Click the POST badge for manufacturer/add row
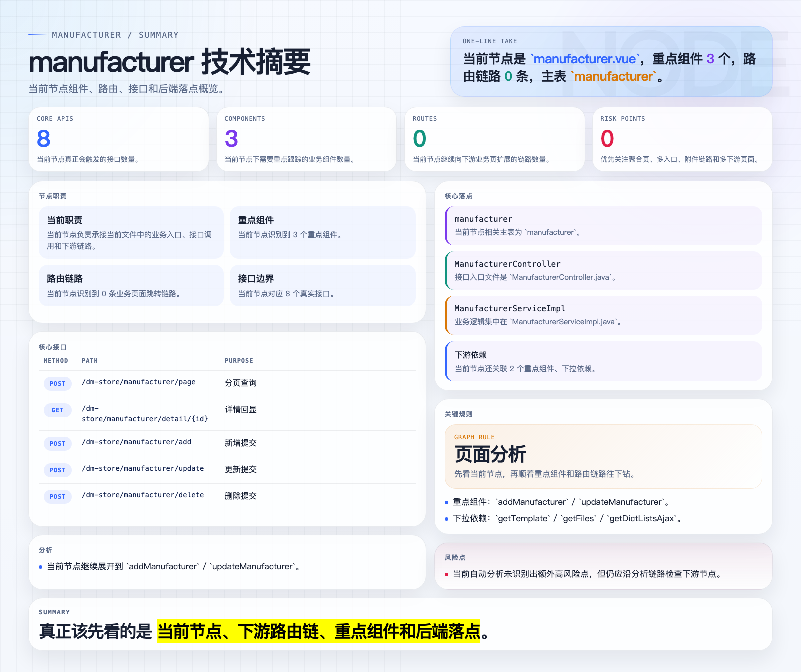 point(57,444)
